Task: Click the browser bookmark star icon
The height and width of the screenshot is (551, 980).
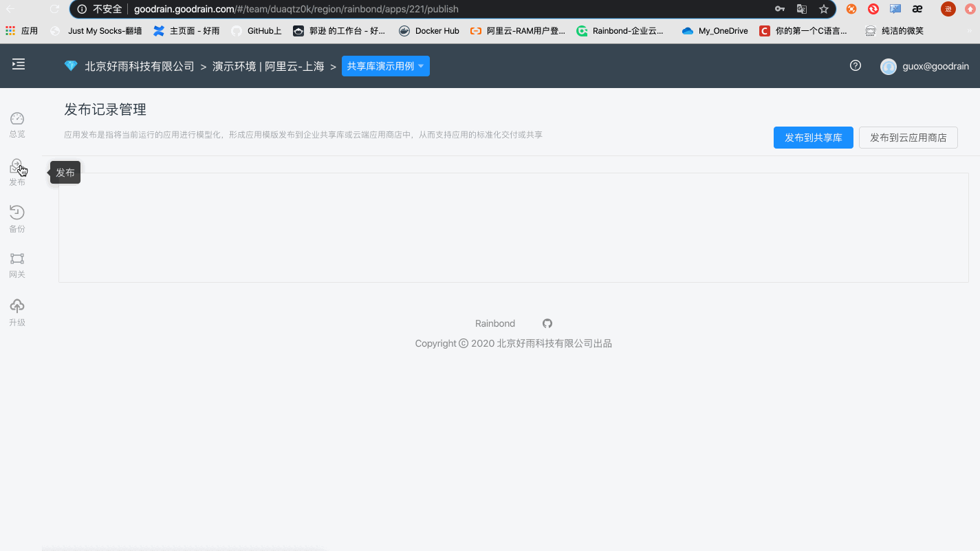Action: click(x=824, y=9)
